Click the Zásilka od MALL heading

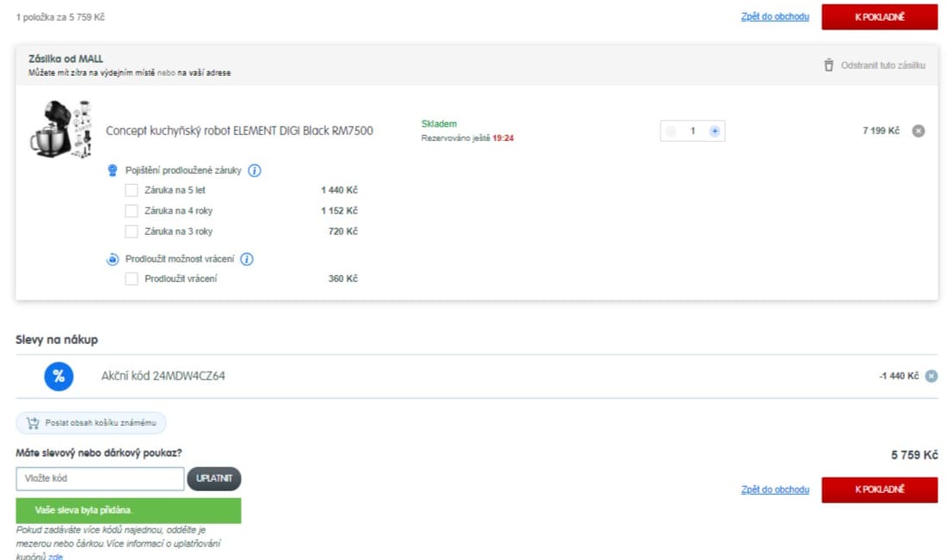click(66, 58)
